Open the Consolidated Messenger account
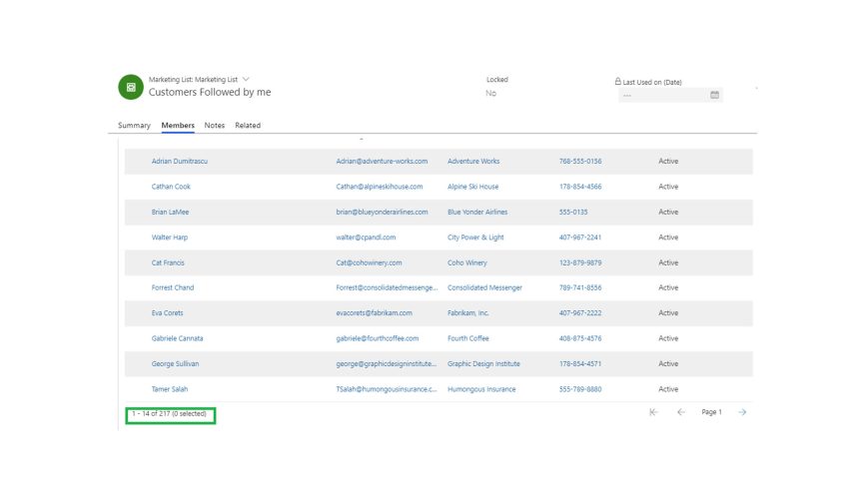The height and width of the screenshot is (482, 868). point(484,288)
